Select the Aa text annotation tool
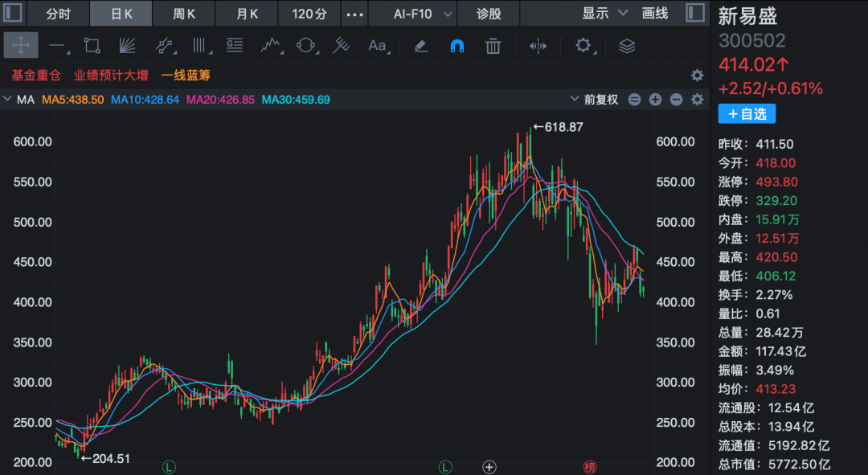The height and width of the screenshot is (475, 868). (378, 45)
